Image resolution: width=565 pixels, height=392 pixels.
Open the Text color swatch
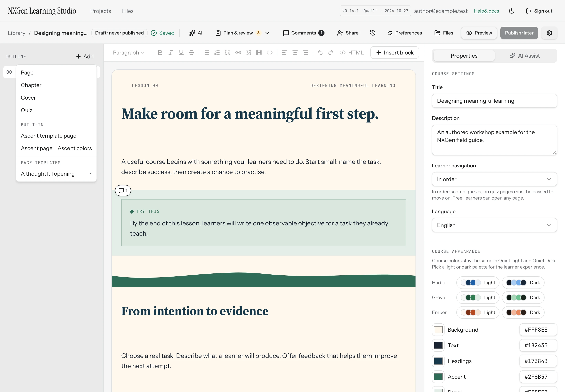point(438,345)
